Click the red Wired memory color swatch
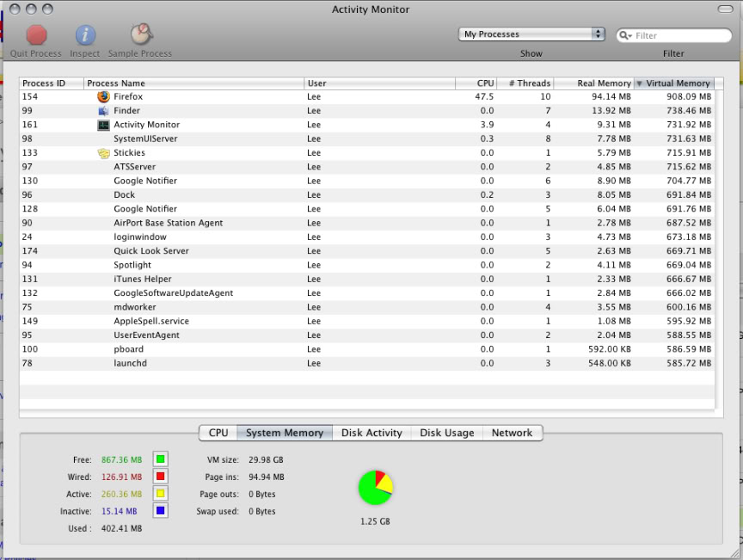This screenshot has width=743, height=560. (161, 476)
